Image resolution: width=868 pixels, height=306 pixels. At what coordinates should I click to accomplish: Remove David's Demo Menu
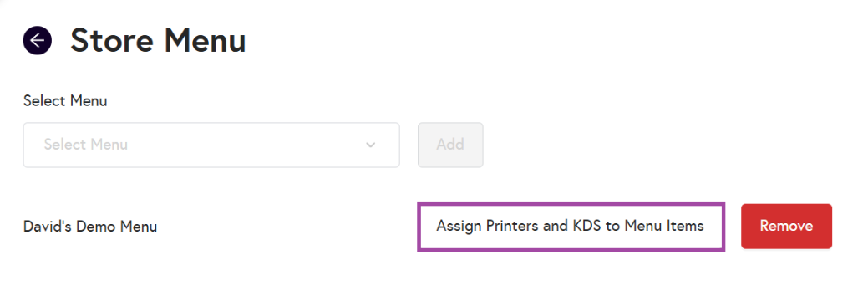point(786,227)
